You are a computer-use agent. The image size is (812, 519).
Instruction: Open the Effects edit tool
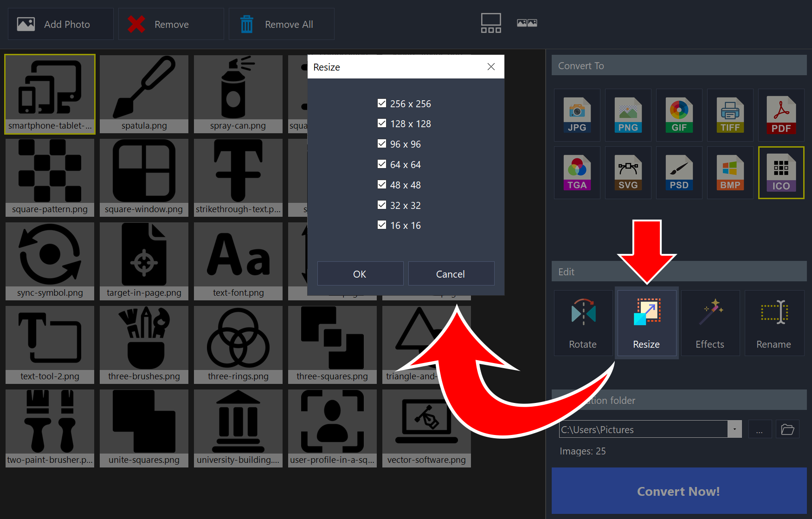pyautogui.click(x=710, y=323)
